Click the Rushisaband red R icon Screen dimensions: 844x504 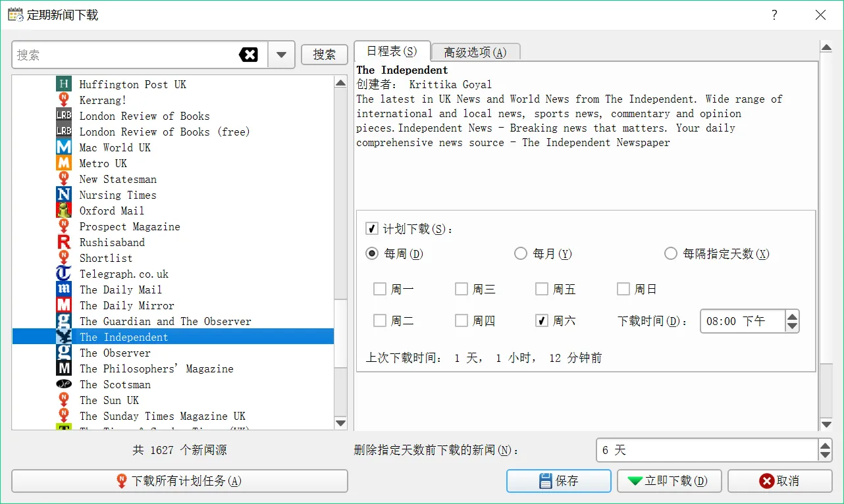click(x=64, y=242)
